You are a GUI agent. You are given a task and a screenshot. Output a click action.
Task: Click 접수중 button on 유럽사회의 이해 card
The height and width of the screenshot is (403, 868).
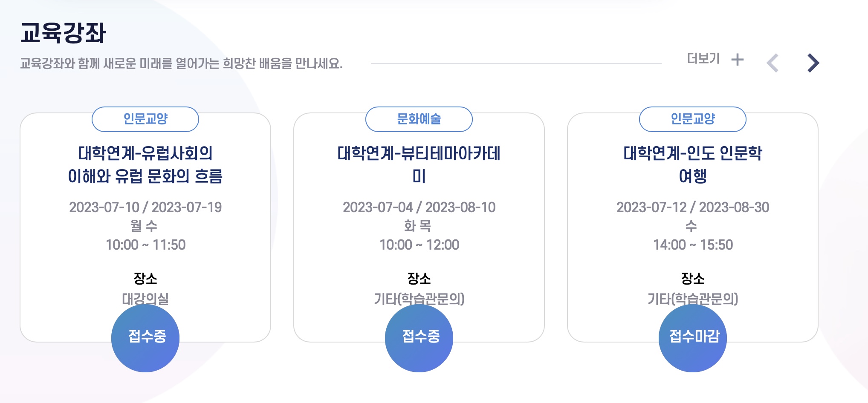click(145, 338)
